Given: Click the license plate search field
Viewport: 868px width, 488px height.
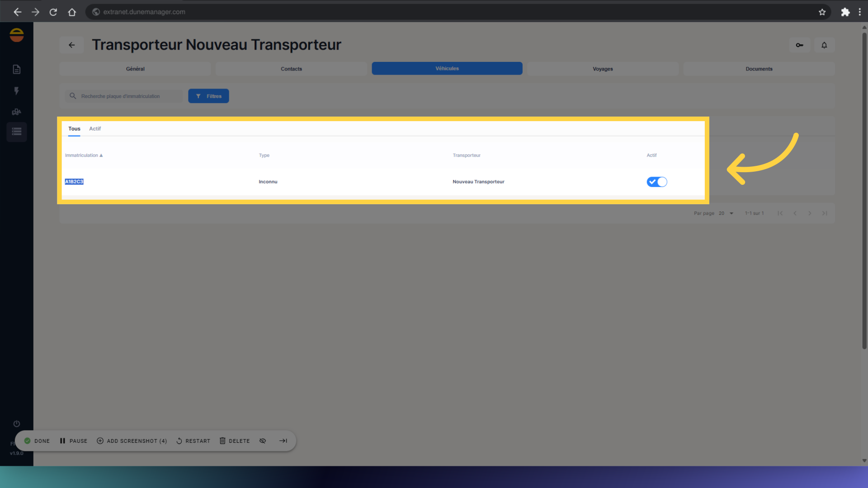Looking at the screenshot, I should point(123,96).
